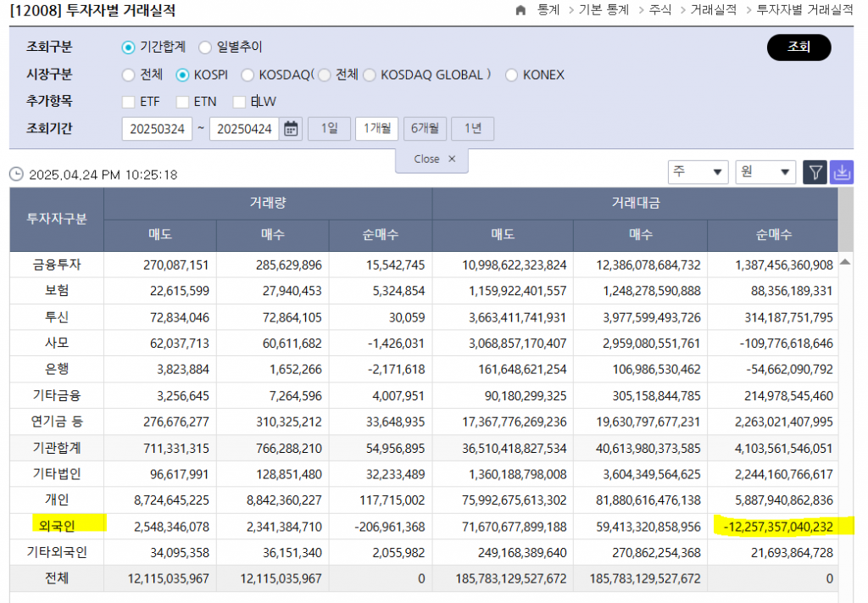The image size is (868, 603).
Task: Toggle the ELW checkbox
Action: 239,102
